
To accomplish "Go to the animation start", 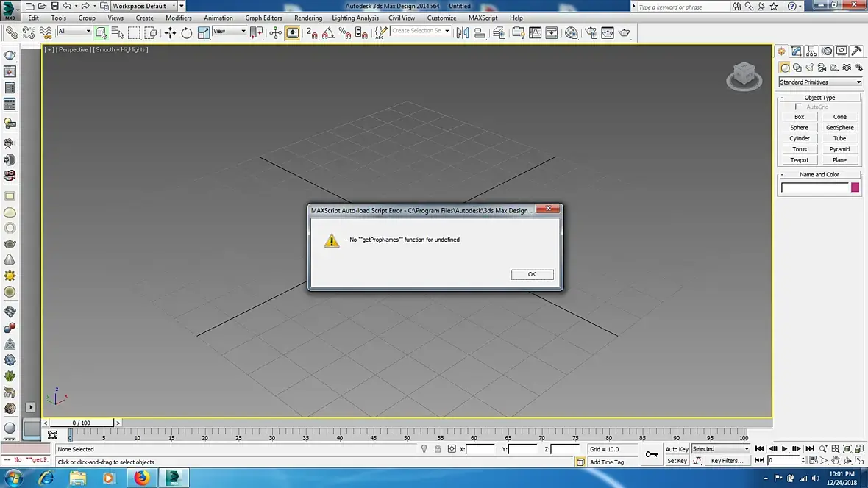I will [x=759, y=449].
